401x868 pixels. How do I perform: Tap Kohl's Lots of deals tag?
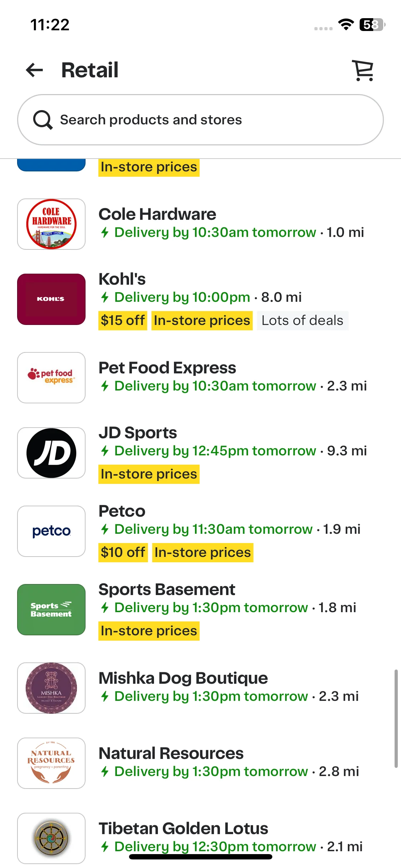pyautogui.click(x=302, y=320)
